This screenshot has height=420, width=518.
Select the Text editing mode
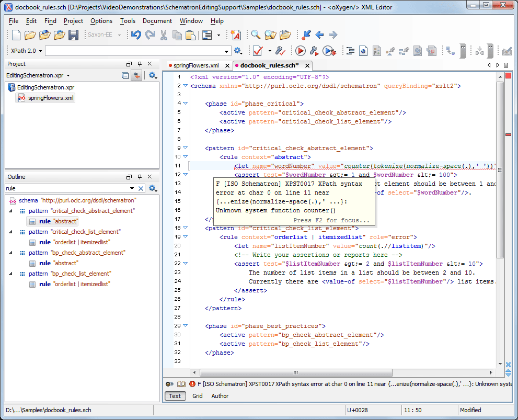click(x=175, y=396)
